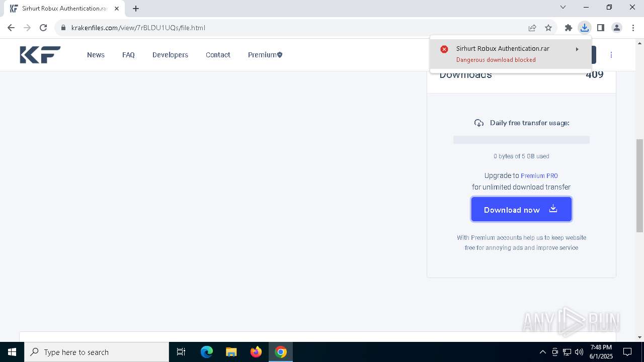Open the FAQ page

[x=128, y=55]
